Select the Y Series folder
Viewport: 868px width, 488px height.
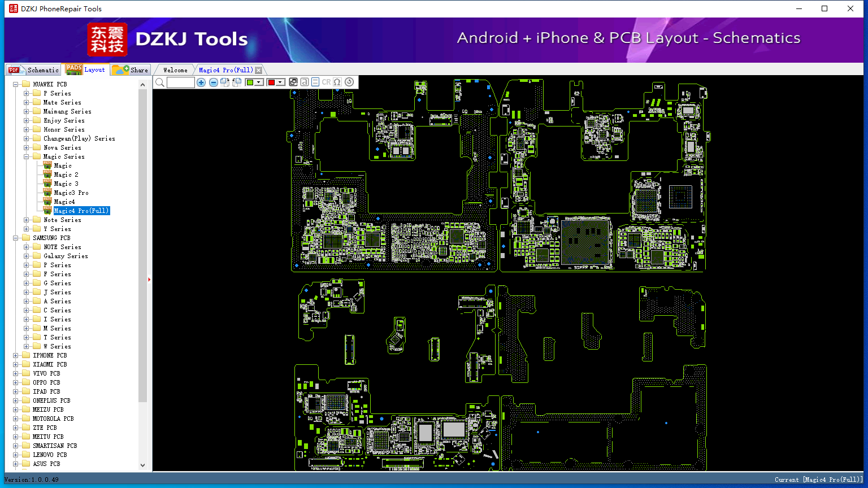[x=57, y=229]
